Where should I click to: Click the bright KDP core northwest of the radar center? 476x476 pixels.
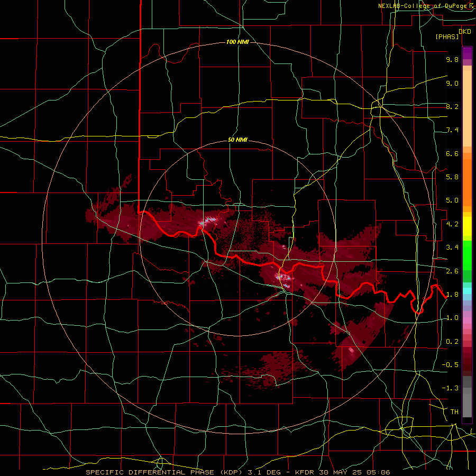pos(208,221)
